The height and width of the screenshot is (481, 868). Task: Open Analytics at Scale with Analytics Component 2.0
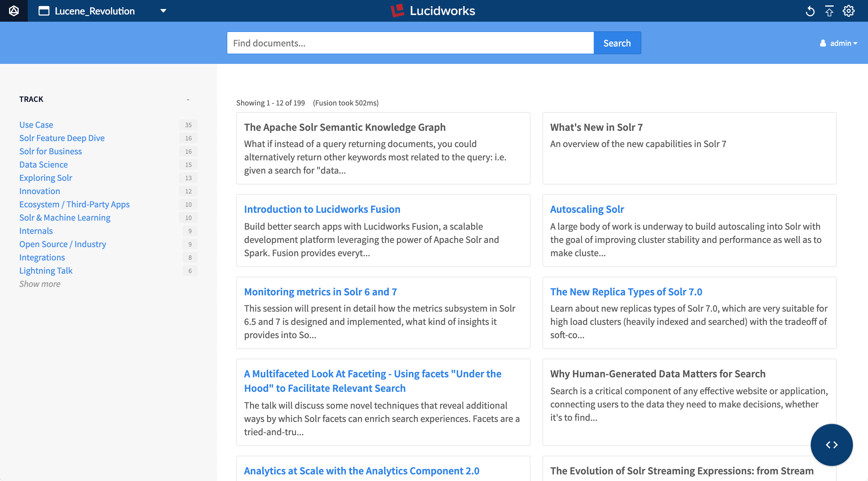pyautogui.click(x=362, y=471)
